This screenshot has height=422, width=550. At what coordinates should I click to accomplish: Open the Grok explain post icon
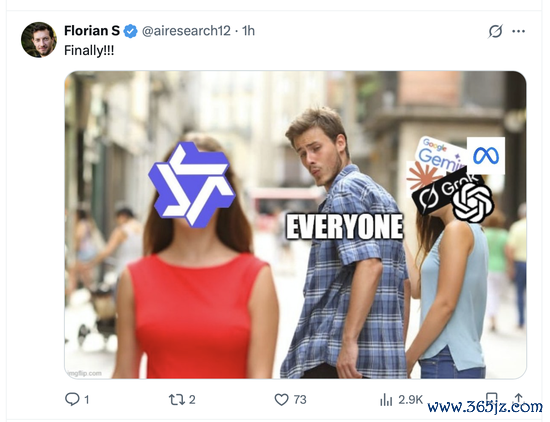tap(495, 31)
